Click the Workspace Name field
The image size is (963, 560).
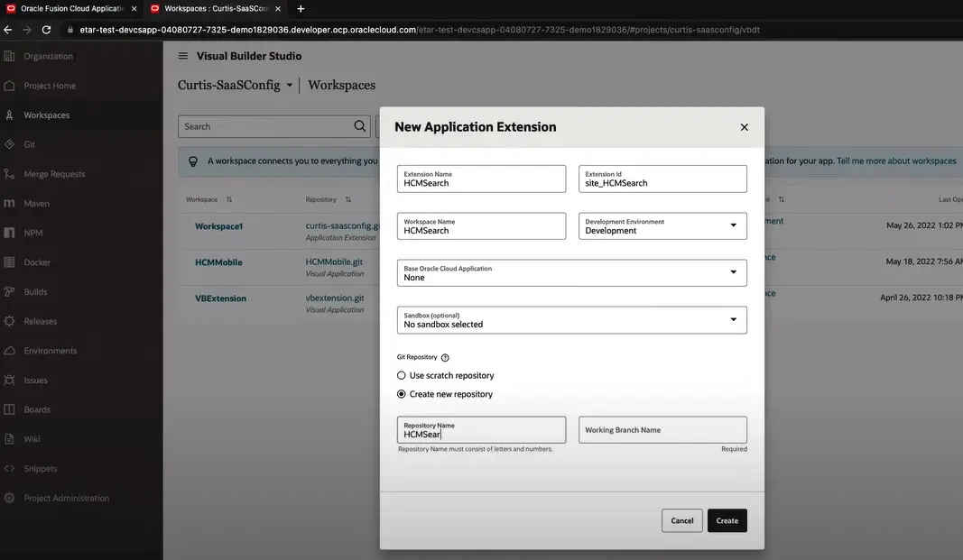pos(482,225)
